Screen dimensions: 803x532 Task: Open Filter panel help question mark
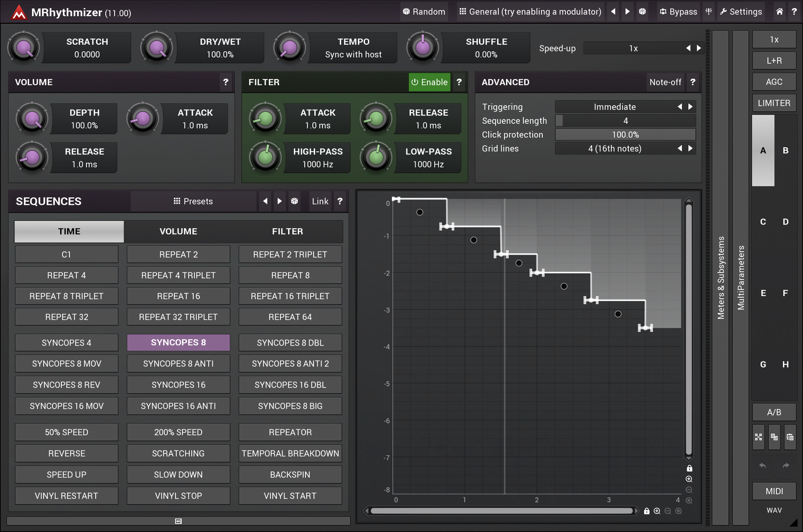click(x=459, y=82)
